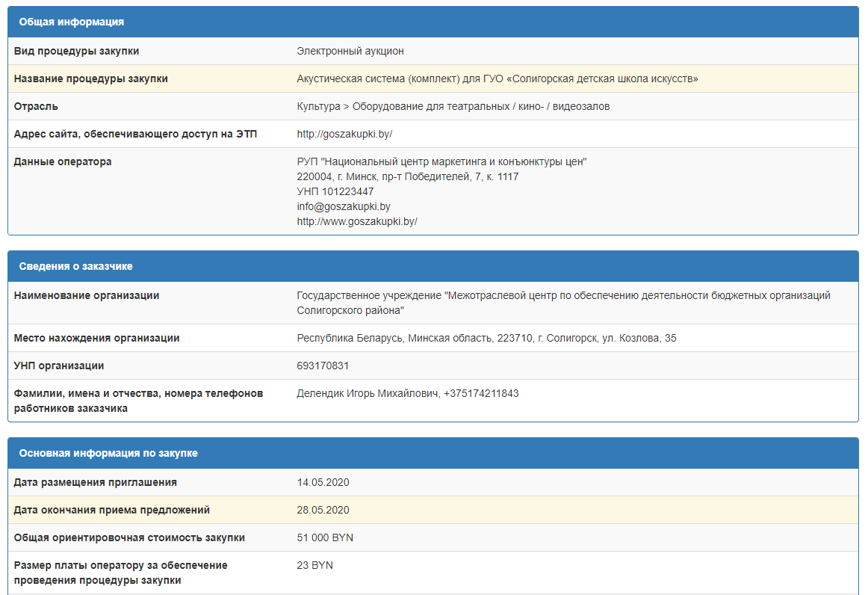Click the procedure name "Акустическая система (комплект)" text
This screenshot has height=595, width=868.
(x=497, y=78)
